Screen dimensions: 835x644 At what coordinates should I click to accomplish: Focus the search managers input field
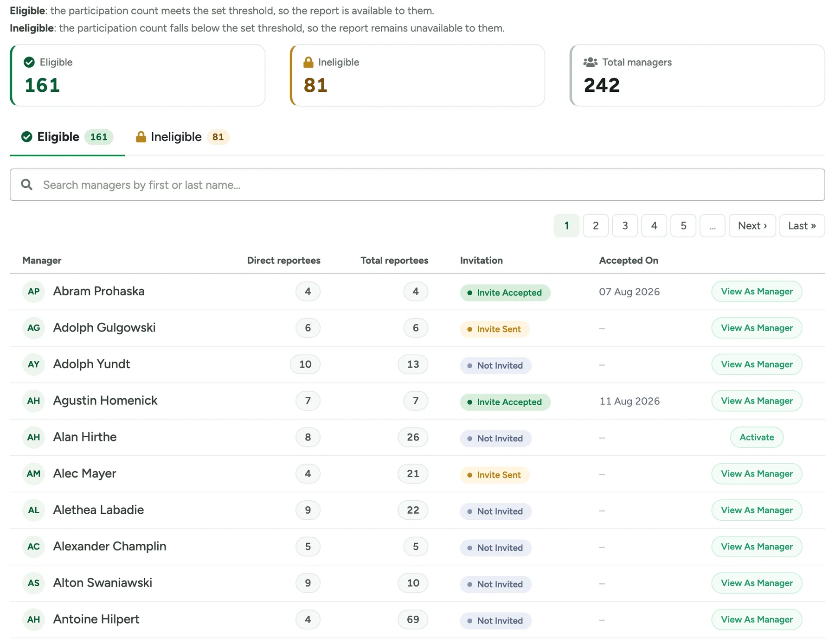[417, 185]
